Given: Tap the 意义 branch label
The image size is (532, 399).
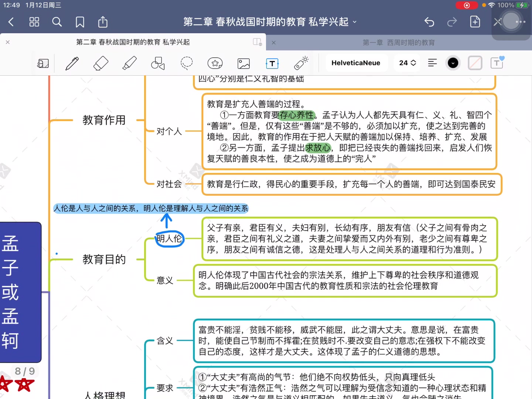Looking at the screenshot, I should click(x=165, y=280).
